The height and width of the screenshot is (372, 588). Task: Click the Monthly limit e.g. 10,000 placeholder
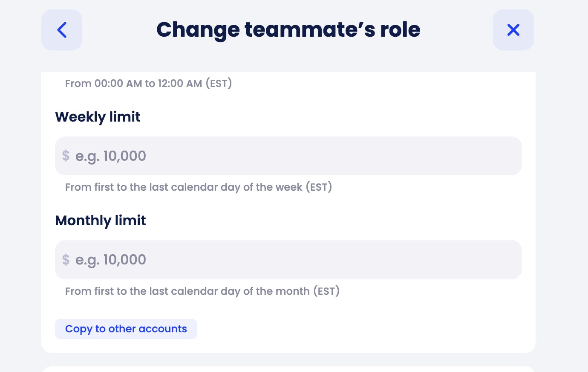[111, 260]
